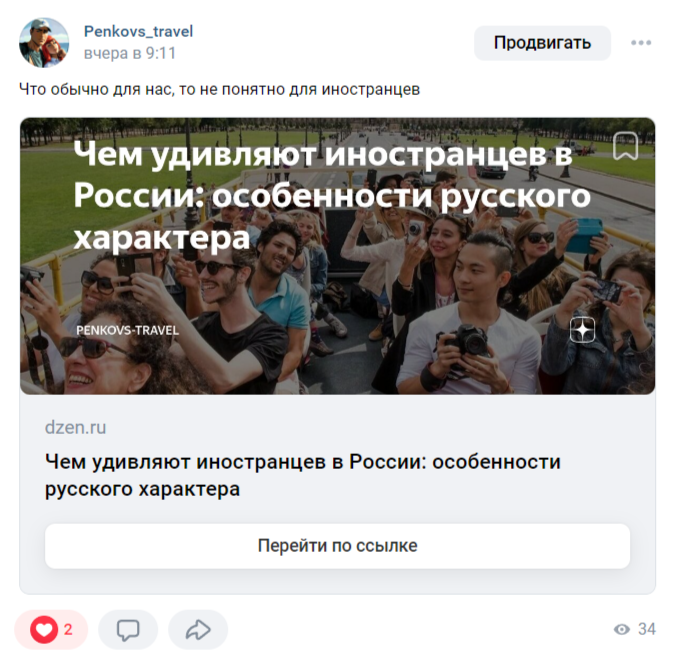Open the Penkovs_travel profile avatar
The image size is (677, 659).
[x=44, y=42]
